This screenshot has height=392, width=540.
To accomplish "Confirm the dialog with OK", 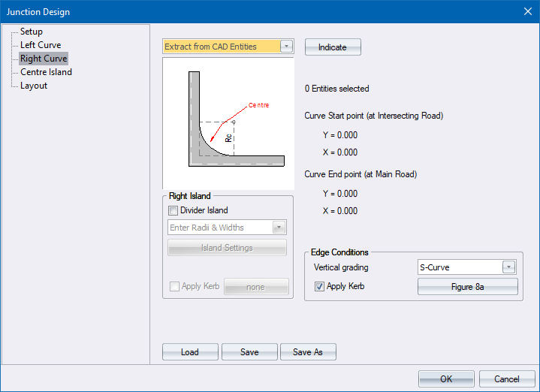I will point(446,379).
